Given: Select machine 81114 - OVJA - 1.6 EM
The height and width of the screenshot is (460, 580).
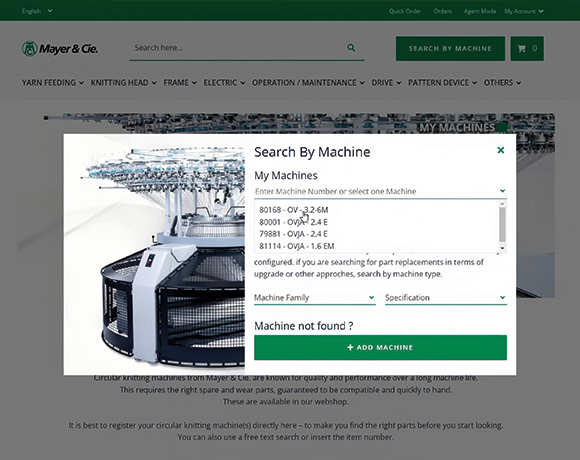Looking at the screenshot, I should coord(377,246).
